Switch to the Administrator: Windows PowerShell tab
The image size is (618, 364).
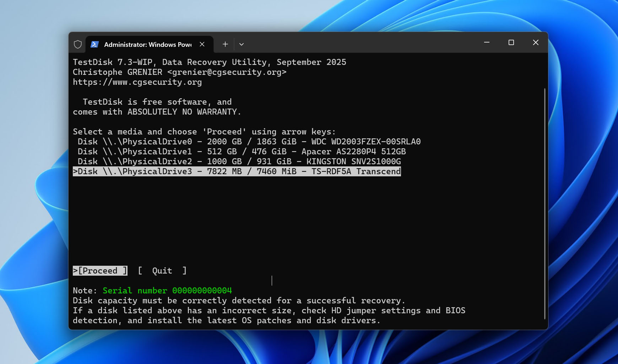149,44
